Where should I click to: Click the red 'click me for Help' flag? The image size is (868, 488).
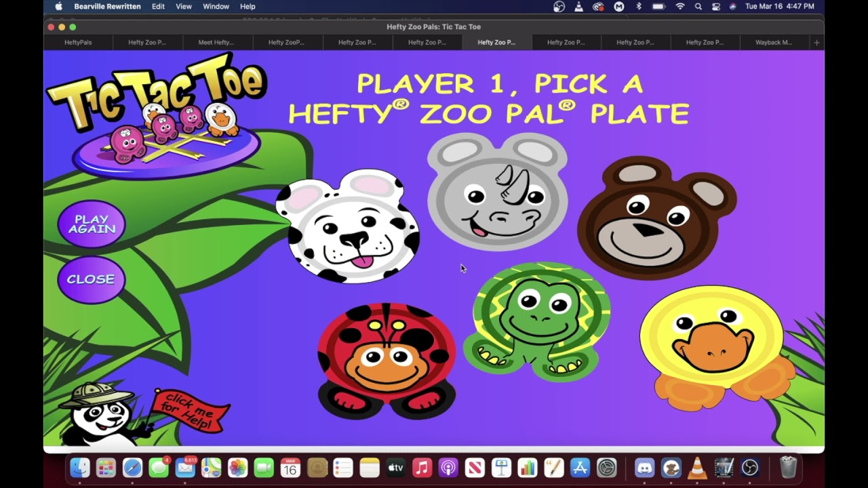coord(190,411)
